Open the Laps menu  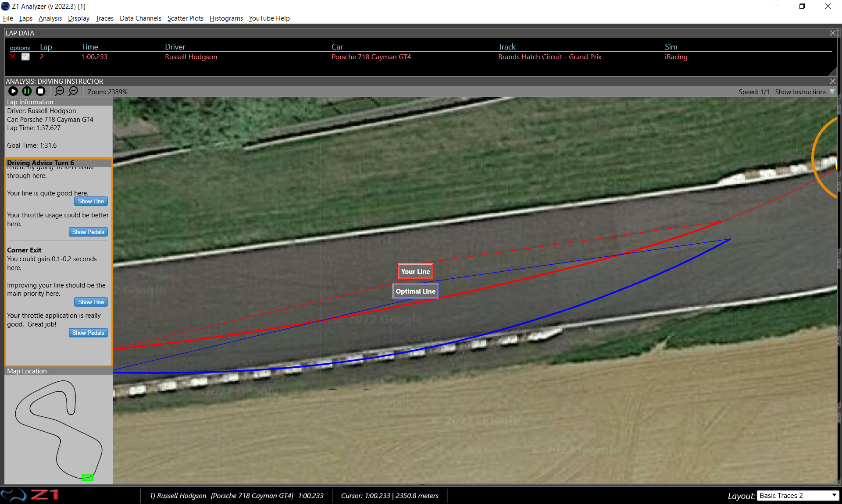[x=26, y=18]
